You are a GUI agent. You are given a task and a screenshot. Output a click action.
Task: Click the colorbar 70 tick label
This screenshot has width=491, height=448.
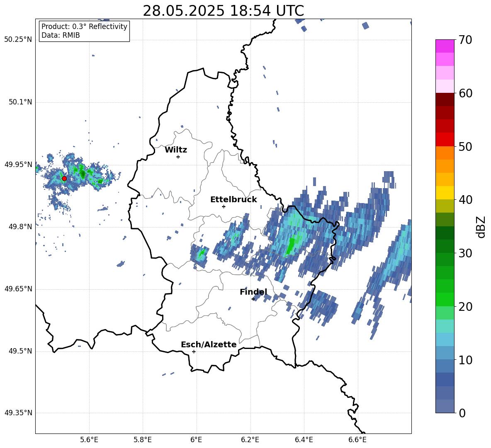465,40
